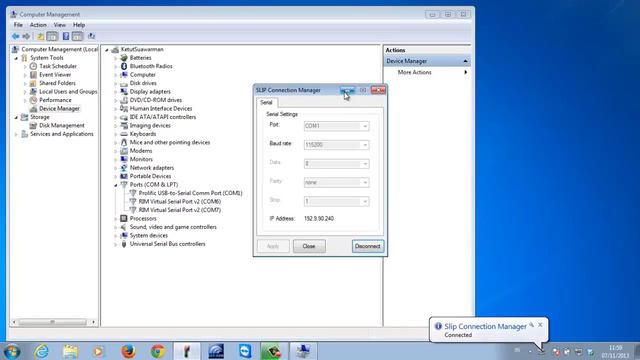Collapse the Ports (COM & LPT) node
Viewport: 640px width, 360px height.
[116, 185]
